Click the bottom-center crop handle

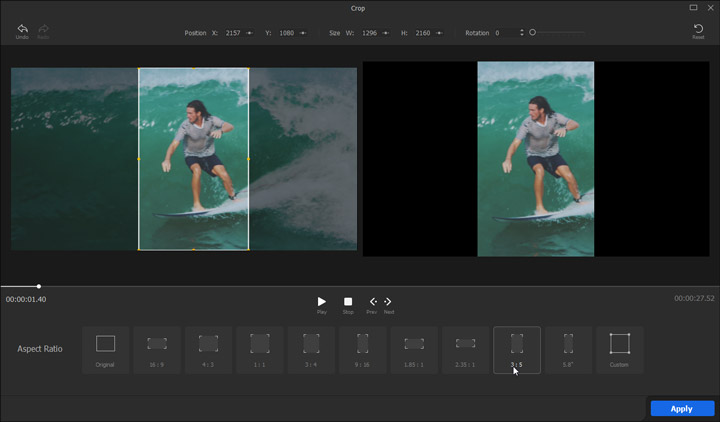[x=194, y=250]
